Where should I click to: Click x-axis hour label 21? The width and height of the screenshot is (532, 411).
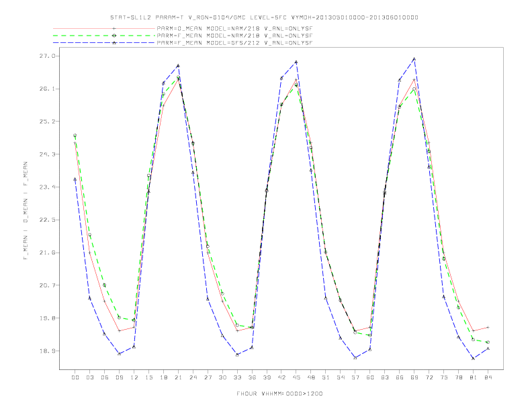(x=178, y=377)
